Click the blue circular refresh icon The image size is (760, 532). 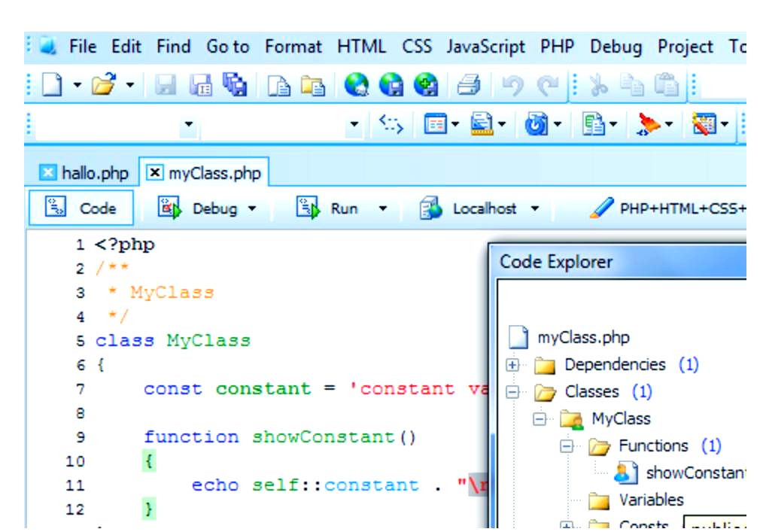coord(537,124)
